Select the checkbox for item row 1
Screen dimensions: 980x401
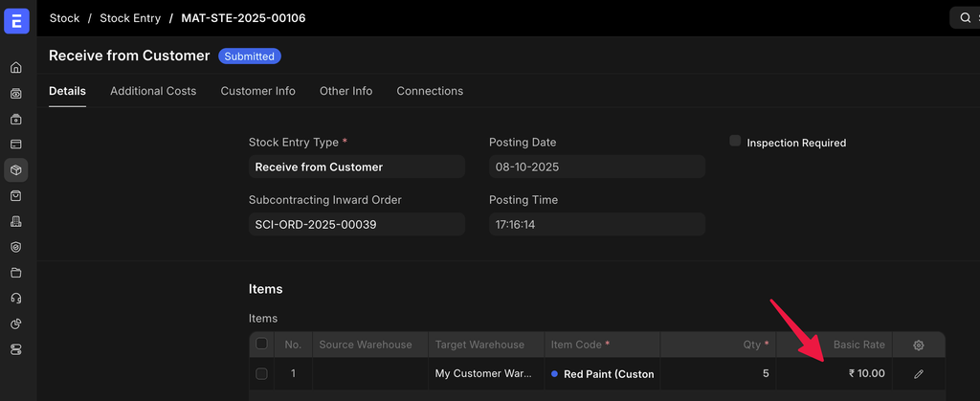pyautogui.click(x=262, y=374)
